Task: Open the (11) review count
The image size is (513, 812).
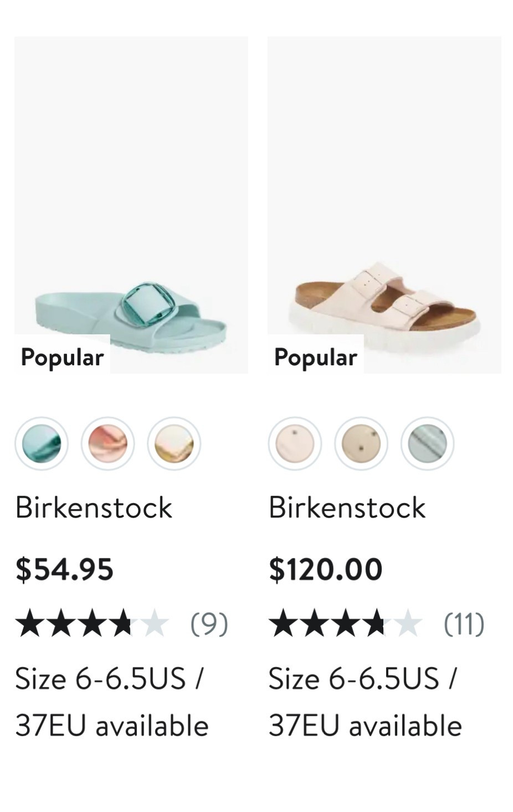Action: [x=464, y=623]
